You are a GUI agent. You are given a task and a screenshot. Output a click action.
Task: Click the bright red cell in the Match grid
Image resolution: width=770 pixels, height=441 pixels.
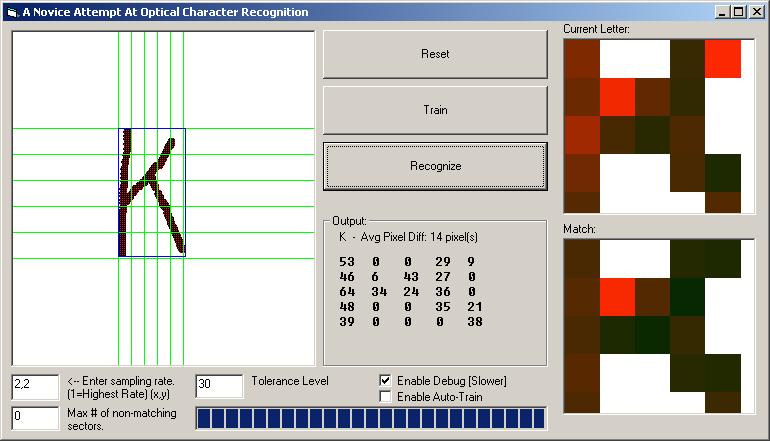(617, 295)
